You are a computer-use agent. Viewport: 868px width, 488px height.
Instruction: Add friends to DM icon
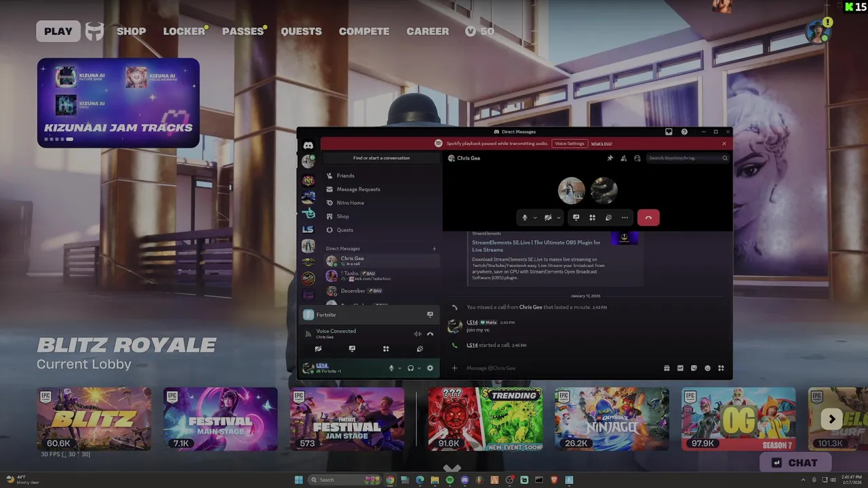(x=623, y=158)
